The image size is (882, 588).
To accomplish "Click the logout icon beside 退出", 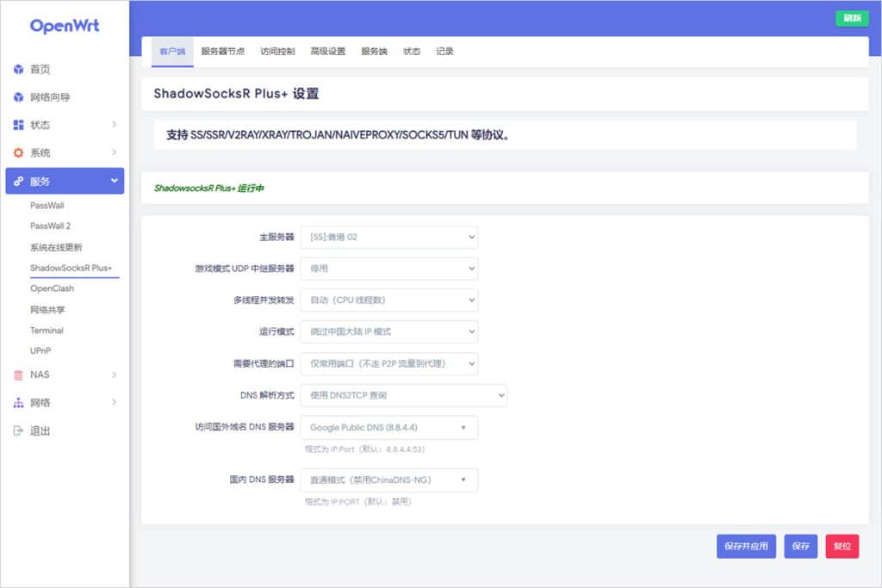I will click(19, 430).
